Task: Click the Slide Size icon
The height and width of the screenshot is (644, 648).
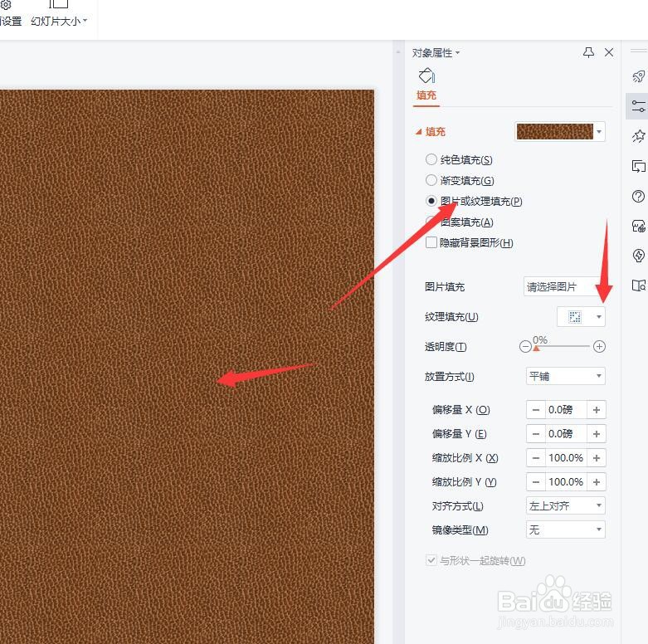Action: click(x=59, y=4)
